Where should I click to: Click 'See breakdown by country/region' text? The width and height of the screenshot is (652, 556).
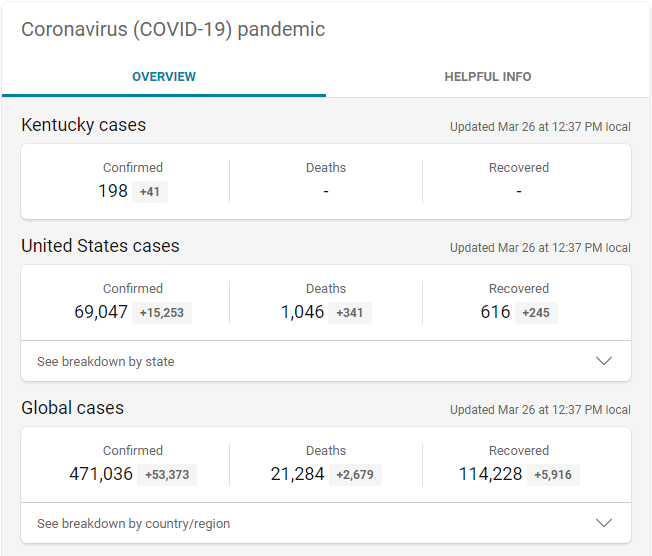133,524
